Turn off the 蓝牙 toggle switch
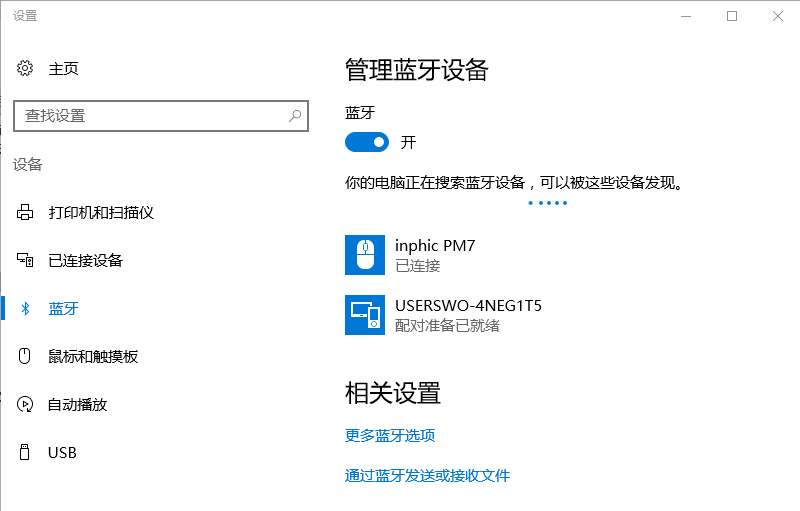 pos(367,142)
